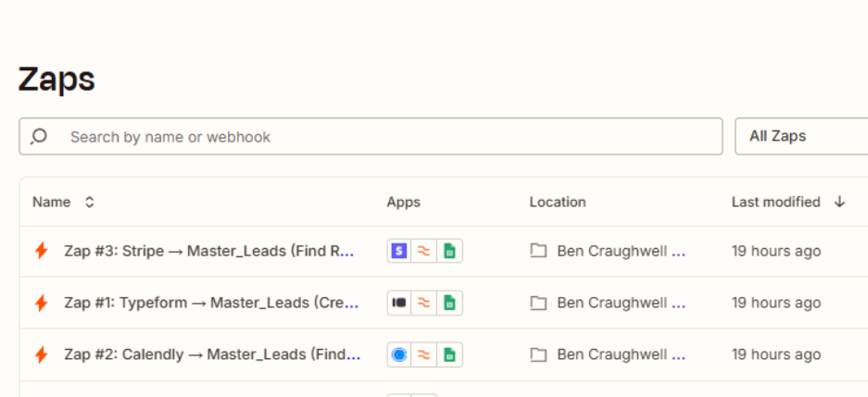The width and height of the screenshot is (868, 397).
Task: Click '19 hours ago' in Zap #3 row
Action: point(776,252)
